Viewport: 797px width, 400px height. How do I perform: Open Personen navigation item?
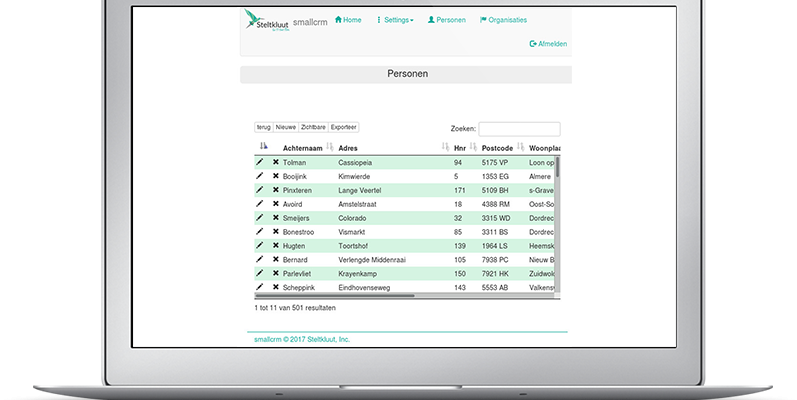pyautogui.click(x=447, y=20)
